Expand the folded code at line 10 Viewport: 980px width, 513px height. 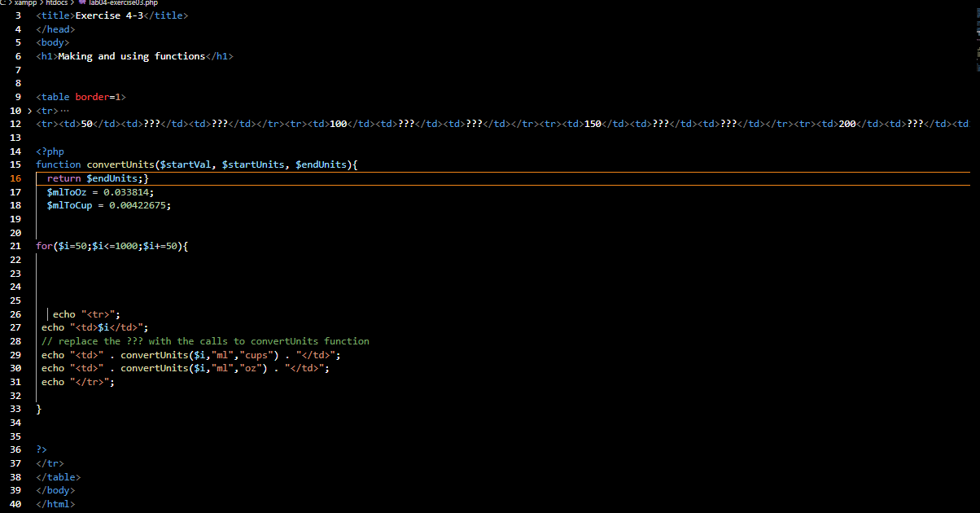[x=29, y=111]
